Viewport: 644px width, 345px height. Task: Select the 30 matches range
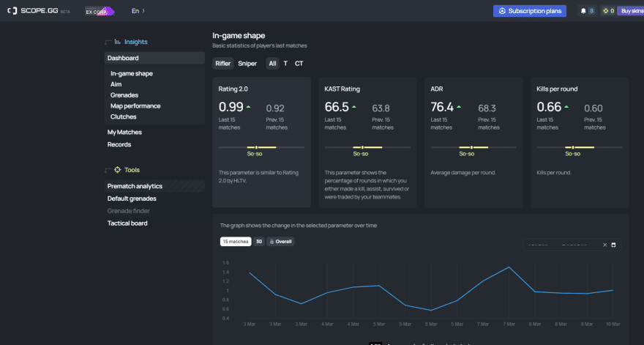pos(259,242)
